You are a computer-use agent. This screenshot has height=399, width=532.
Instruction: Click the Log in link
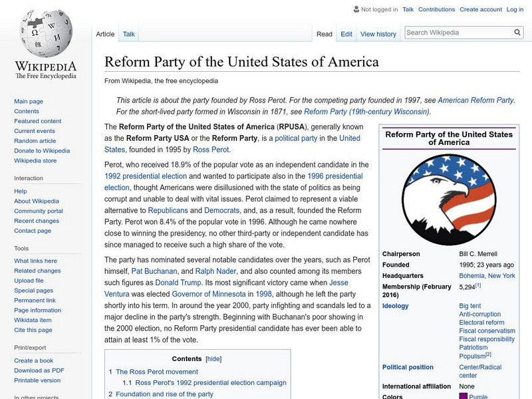(x=515, y=9)
